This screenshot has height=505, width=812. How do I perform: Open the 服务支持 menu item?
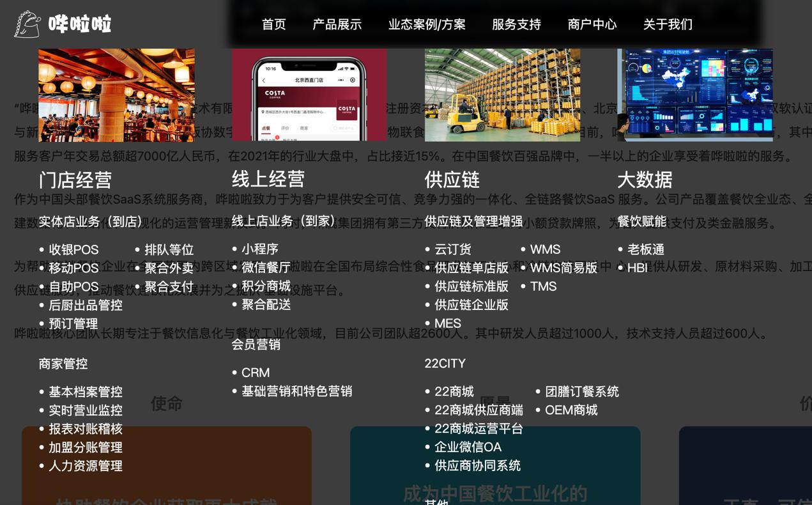click(x=516, y=24)
